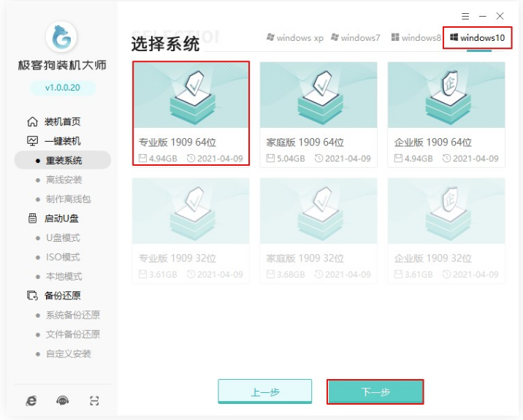Click the backup icon beside 备份还原

click(x=32, y=296)
